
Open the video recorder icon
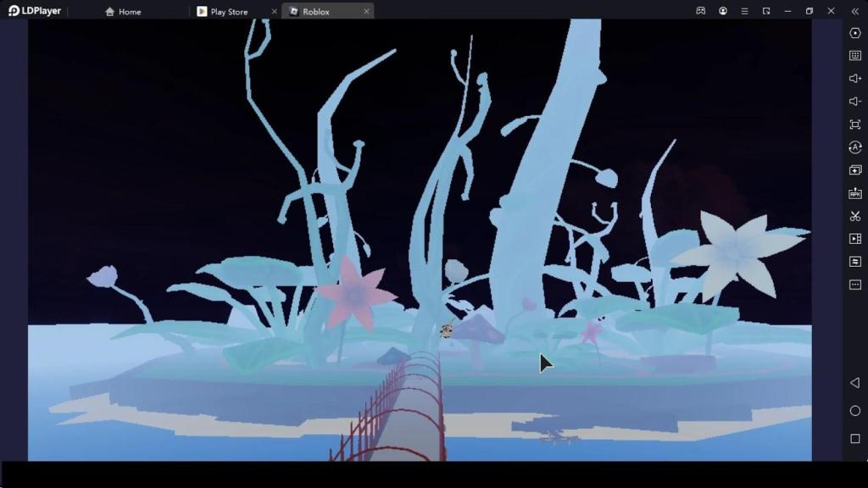854,239
